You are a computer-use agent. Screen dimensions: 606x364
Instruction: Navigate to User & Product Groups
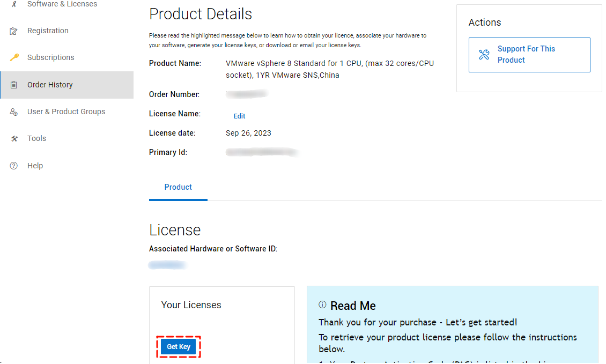[x=66, y=112]
